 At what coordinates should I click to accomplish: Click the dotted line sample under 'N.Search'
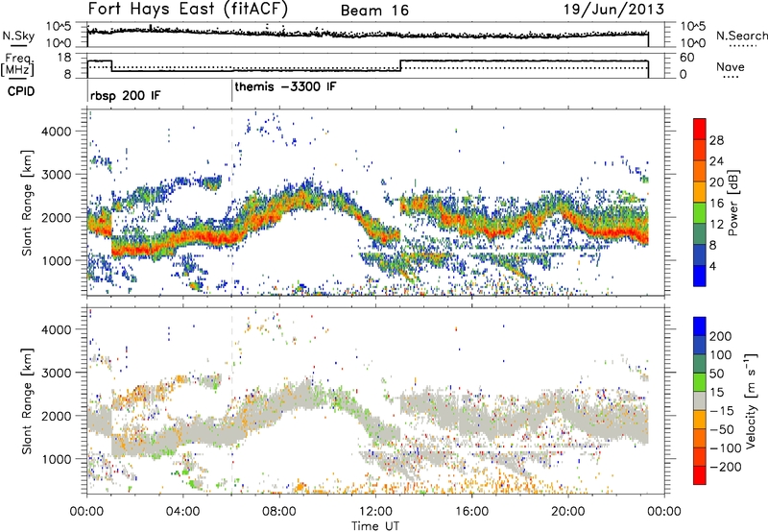pyautogui.click(x=743, y=46)
